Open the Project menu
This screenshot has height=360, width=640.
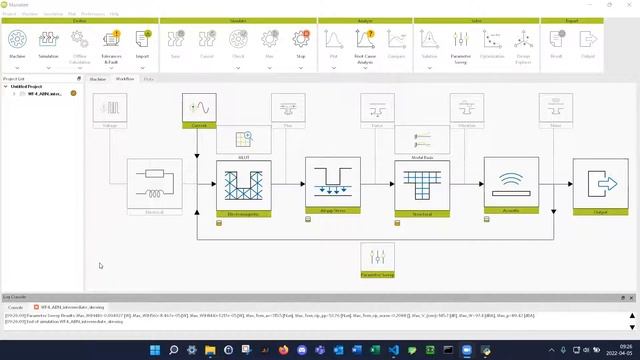pyautogui.click(x=9, y=14)
